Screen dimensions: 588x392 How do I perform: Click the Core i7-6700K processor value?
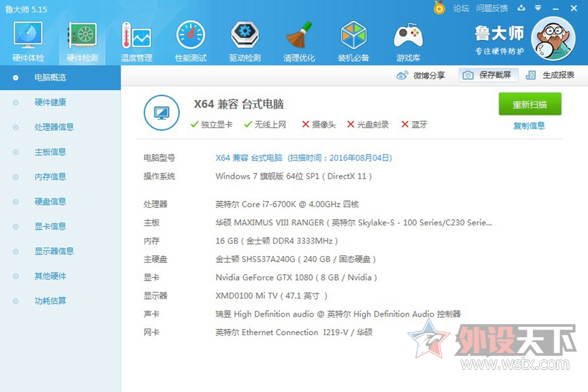click(287, 205)
